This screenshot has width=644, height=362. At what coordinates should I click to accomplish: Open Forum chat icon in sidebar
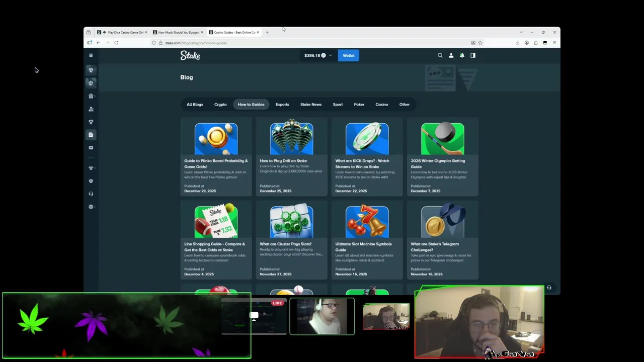[x=91, y=148]
